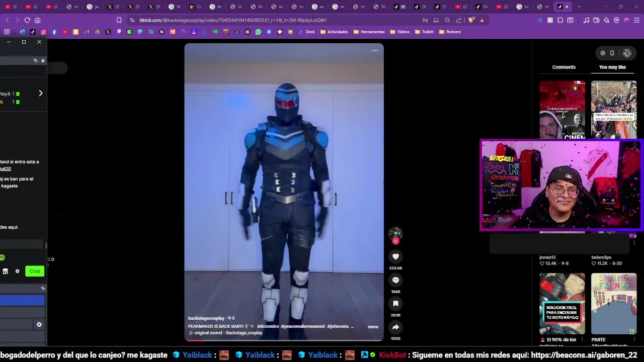Open the WhatsApp bookmark icon

(258, 32)
